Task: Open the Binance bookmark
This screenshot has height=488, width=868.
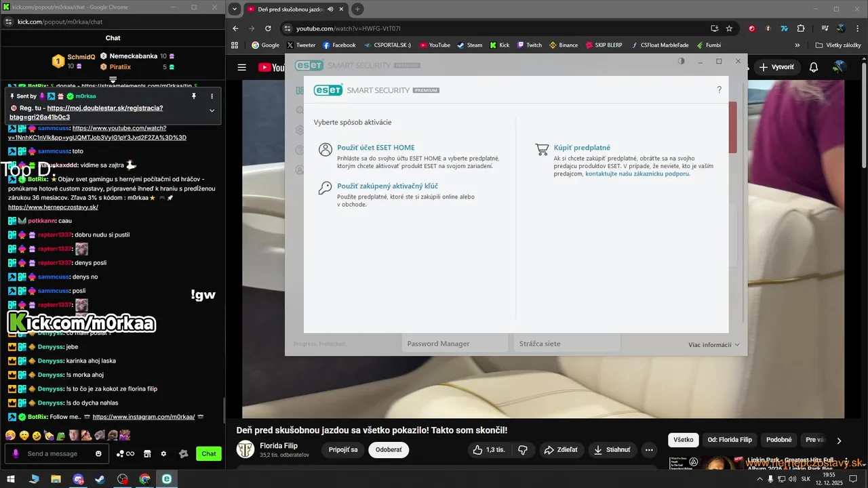Action: click(563, 45)
